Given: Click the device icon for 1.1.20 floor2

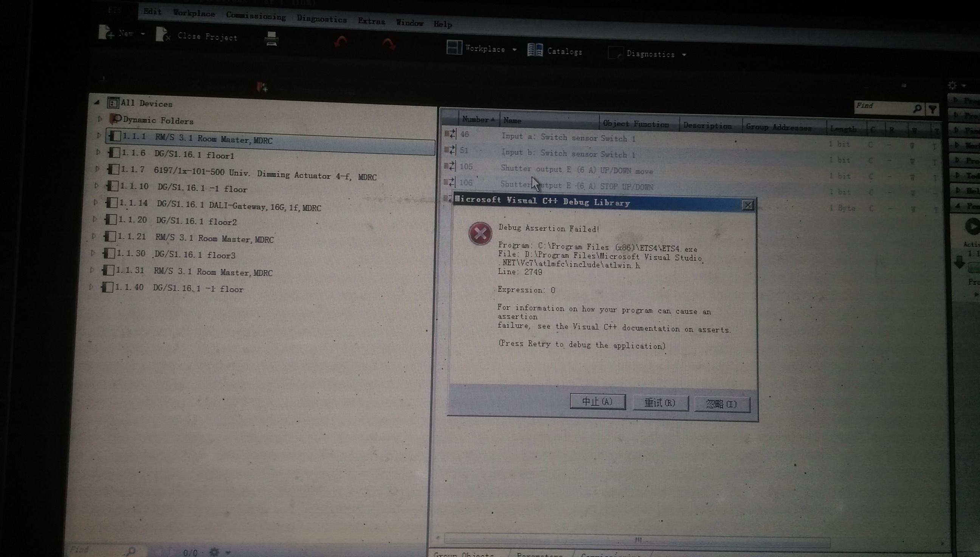Looking at the screenshot, I should click(111, 219).
